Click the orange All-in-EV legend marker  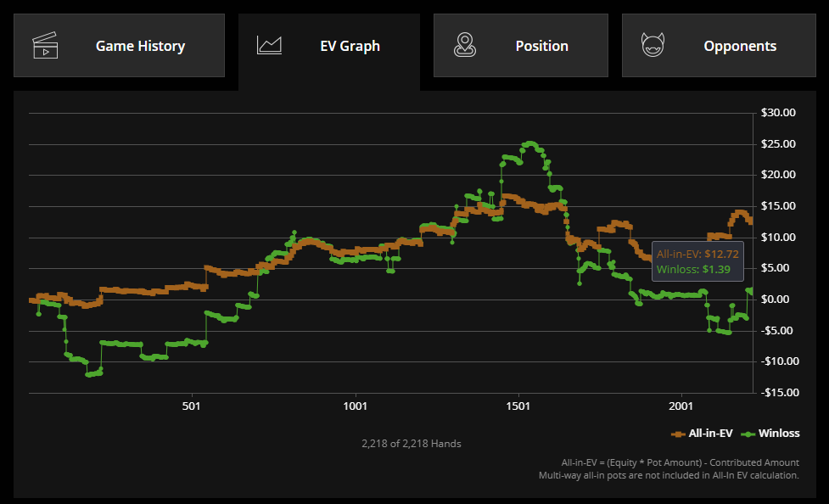678,434
